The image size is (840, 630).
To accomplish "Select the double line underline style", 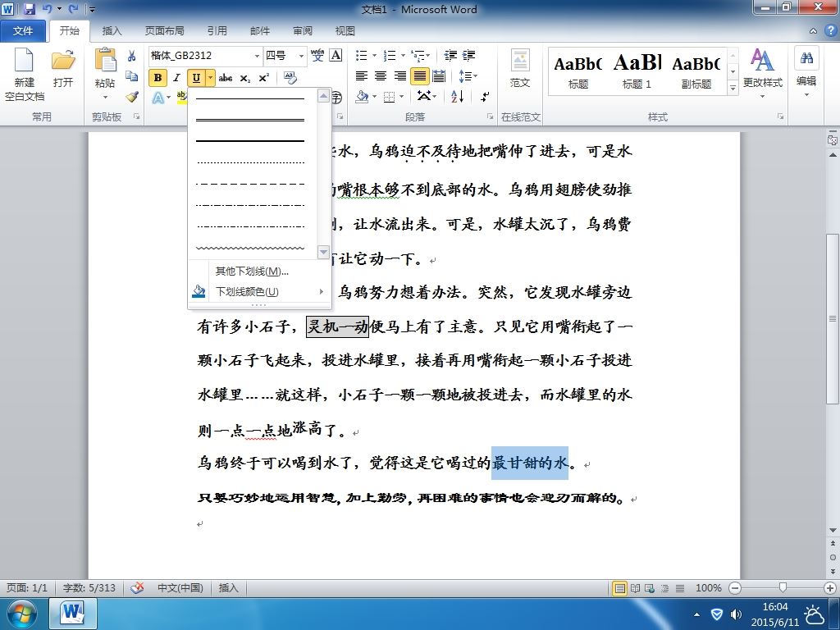I will coord(250,120).
